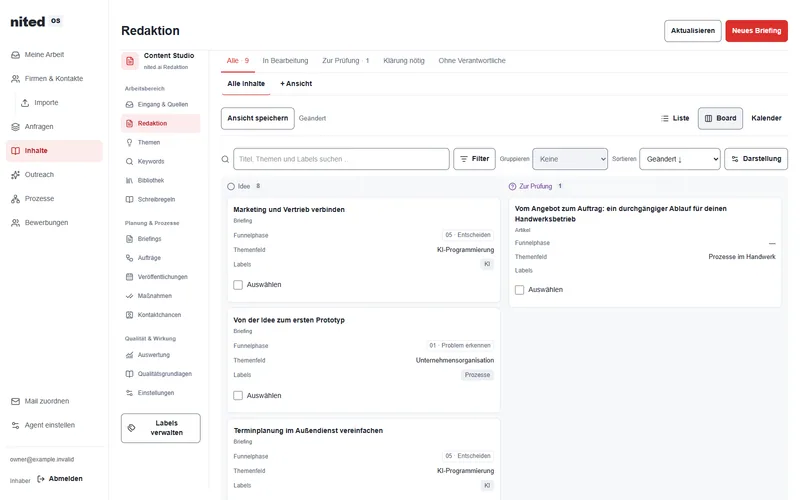Open the Darstellung options

(756, 159)
